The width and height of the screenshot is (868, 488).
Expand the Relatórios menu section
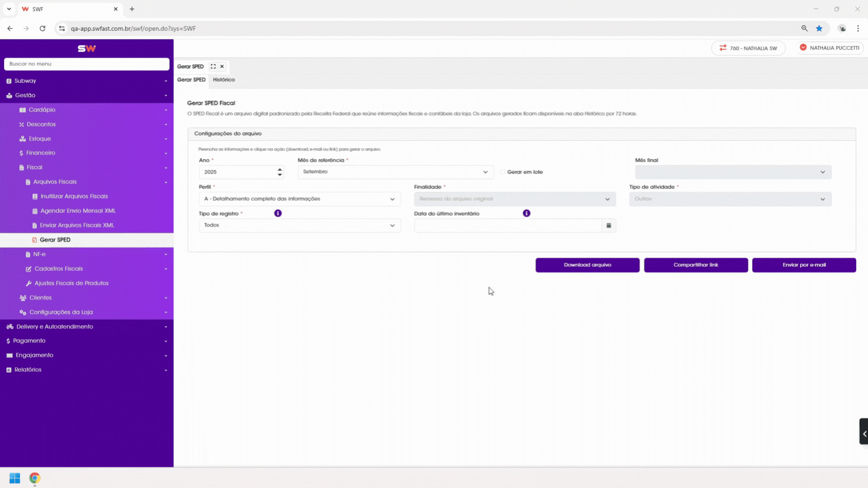click(x=87, y=370)
